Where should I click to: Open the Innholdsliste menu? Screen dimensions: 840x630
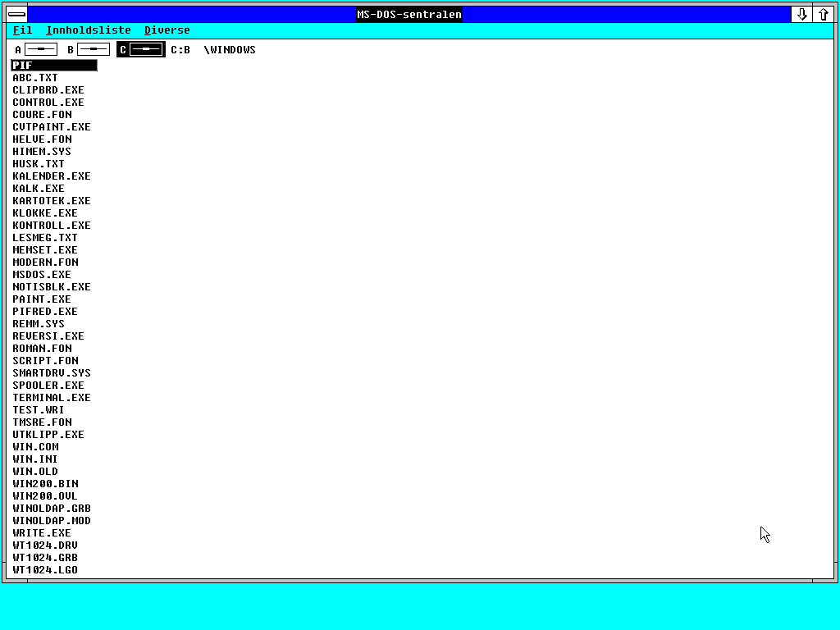click(x=89, y=30)
